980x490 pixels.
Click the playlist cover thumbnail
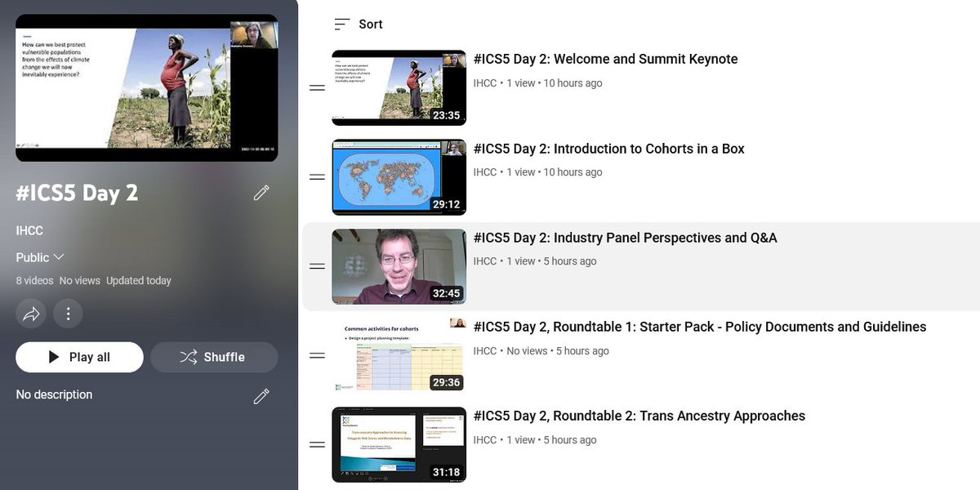[146, 87]
